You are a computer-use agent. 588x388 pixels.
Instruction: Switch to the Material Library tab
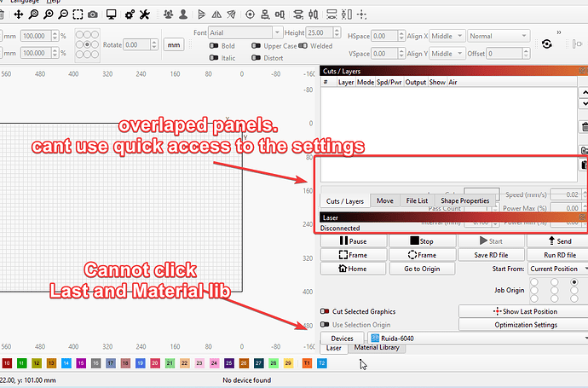point(378,348)
